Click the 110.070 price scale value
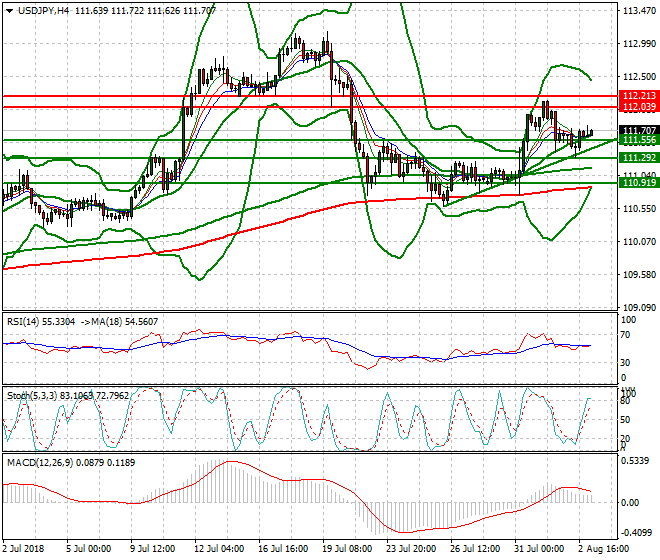Image resolution: width=660 pixels, height=560 pixels. click(639, 242)
